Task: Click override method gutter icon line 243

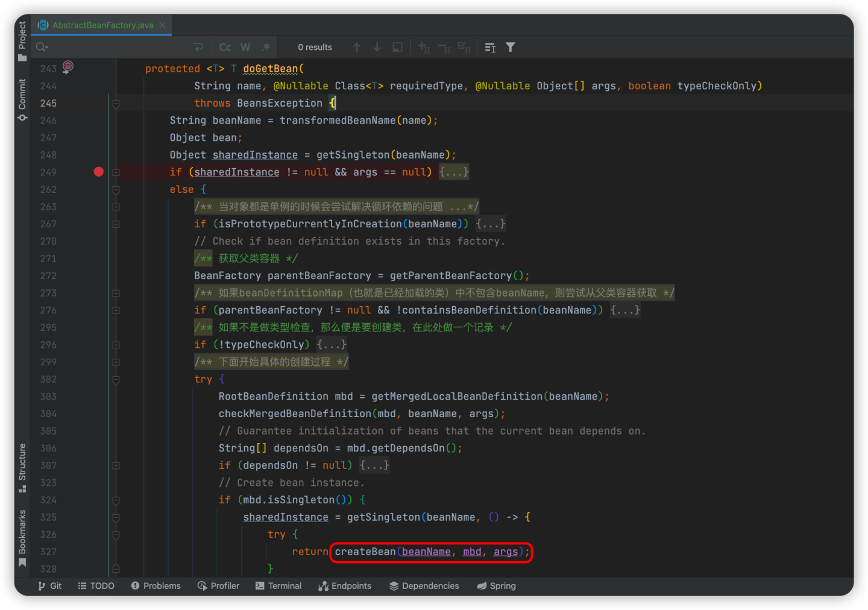Action: pyautogui.click(x=68, y=67)
